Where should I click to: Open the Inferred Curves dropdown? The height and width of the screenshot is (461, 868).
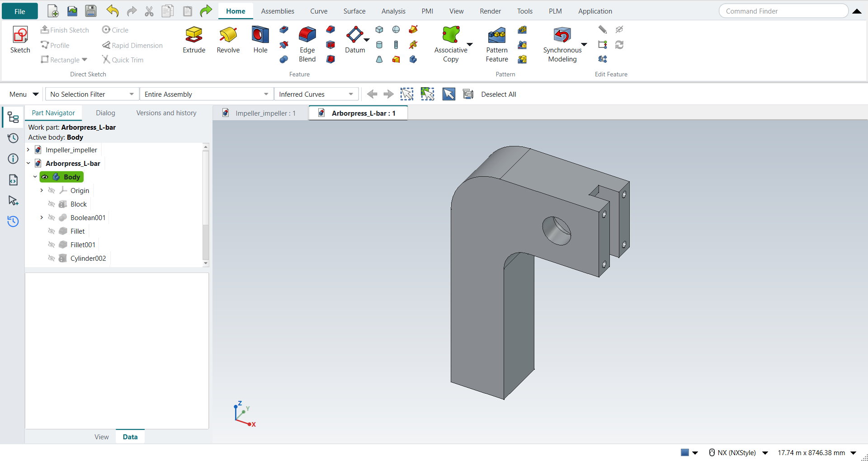click(316, 94)
